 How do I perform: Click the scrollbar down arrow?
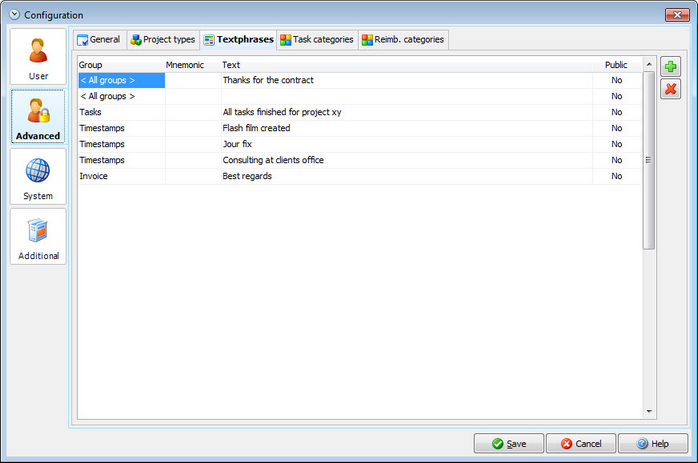649,411
